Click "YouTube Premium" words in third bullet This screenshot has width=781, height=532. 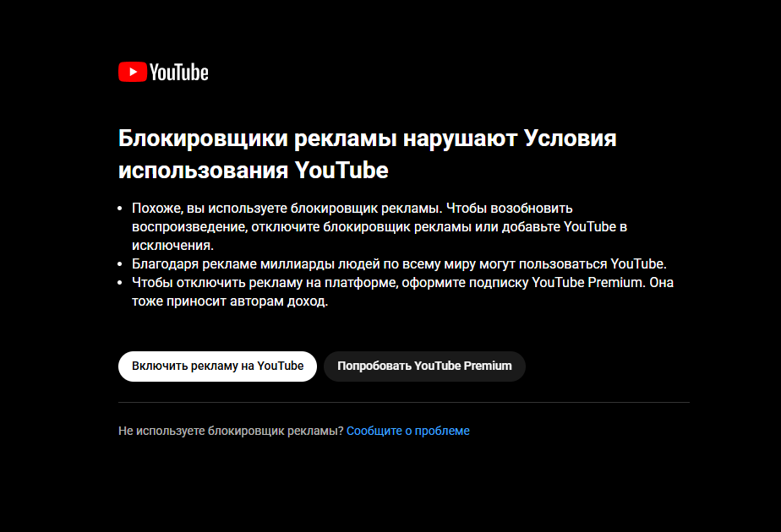[588, 283]
